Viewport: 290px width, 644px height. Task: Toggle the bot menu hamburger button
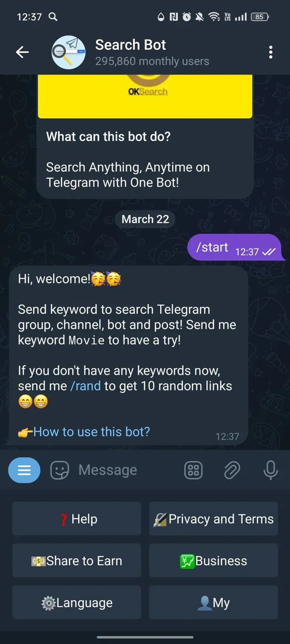click(x=24, y=470)
